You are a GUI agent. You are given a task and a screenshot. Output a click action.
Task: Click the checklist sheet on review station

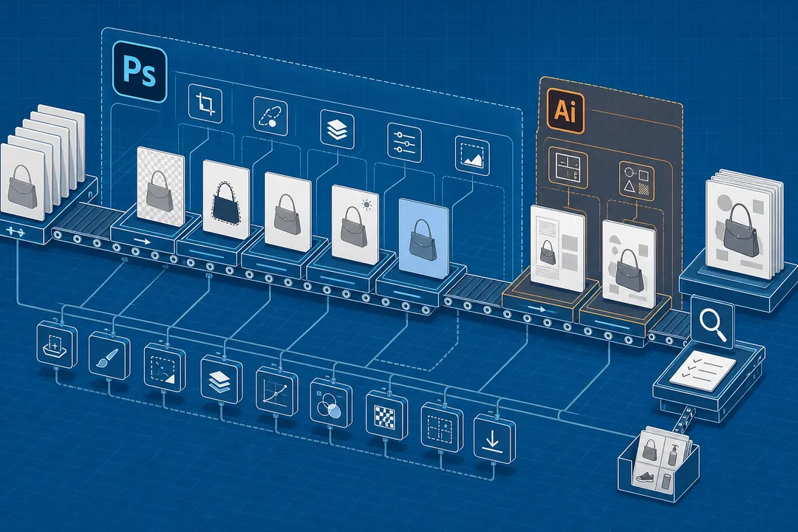tap(702, 371)
